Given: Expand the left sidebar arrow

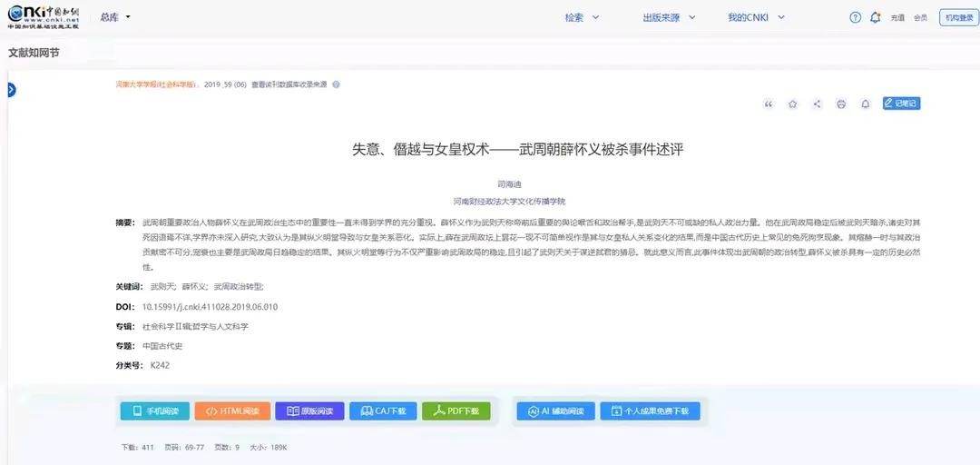Looking at the screenshot, I should pyautogui.click(x=10, y=90).
